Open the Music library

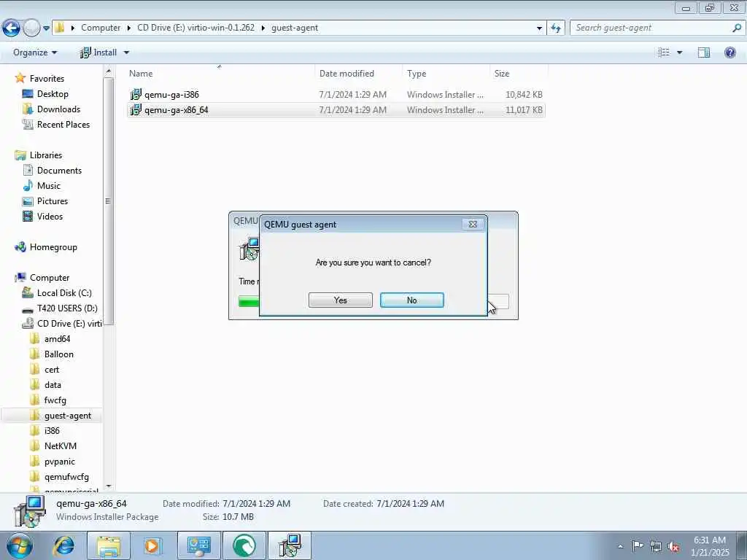[x=49, y=186]
